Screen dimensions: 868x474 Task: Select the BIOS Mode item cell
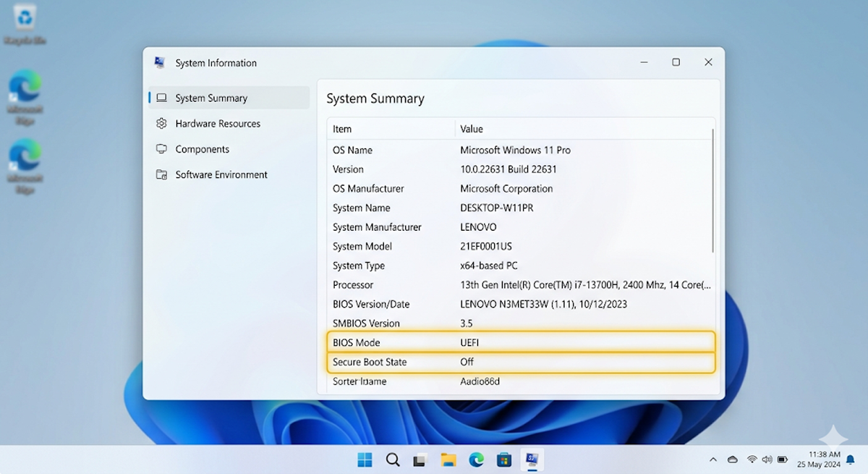point(356,343)
